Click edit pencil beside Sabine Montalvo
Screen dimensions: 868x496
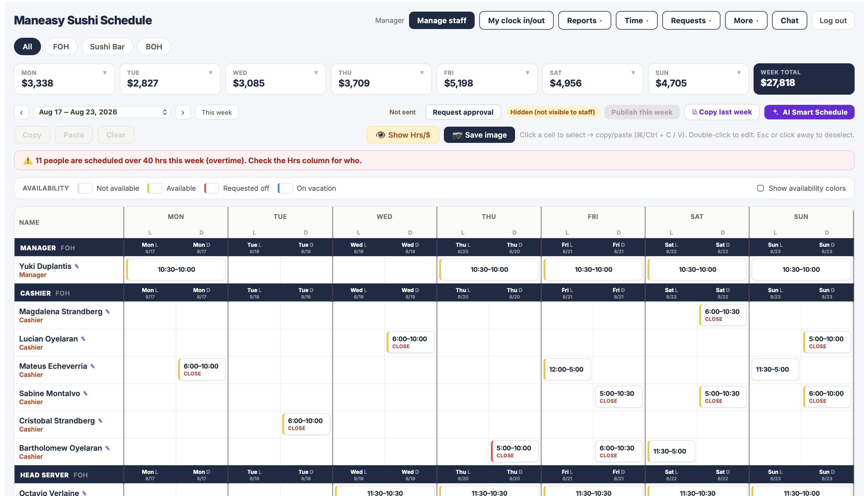[85, 393]
